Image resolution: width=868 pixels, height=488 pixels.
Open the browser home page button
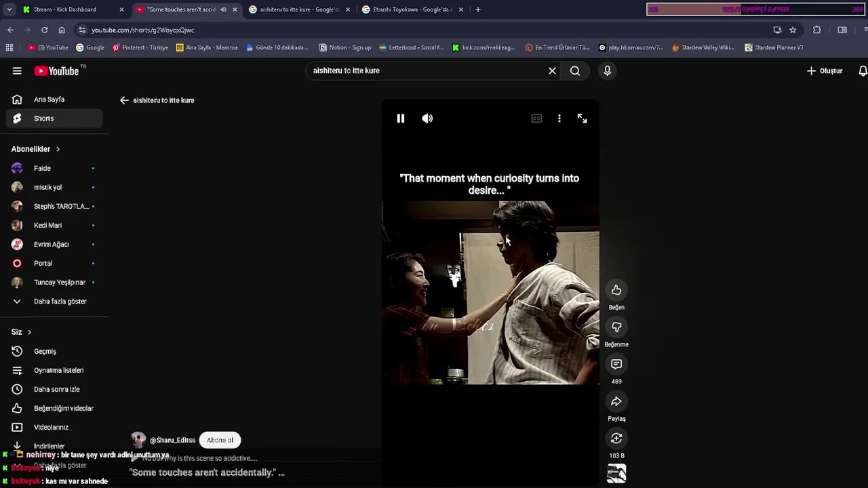coord(62,30)
